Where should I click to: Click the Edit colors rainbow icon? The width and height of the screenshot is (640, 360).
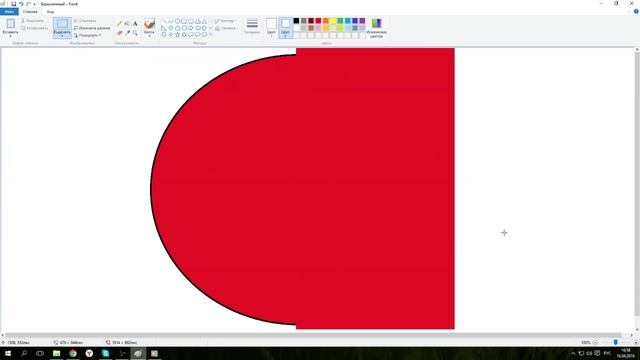coord(376,23)
